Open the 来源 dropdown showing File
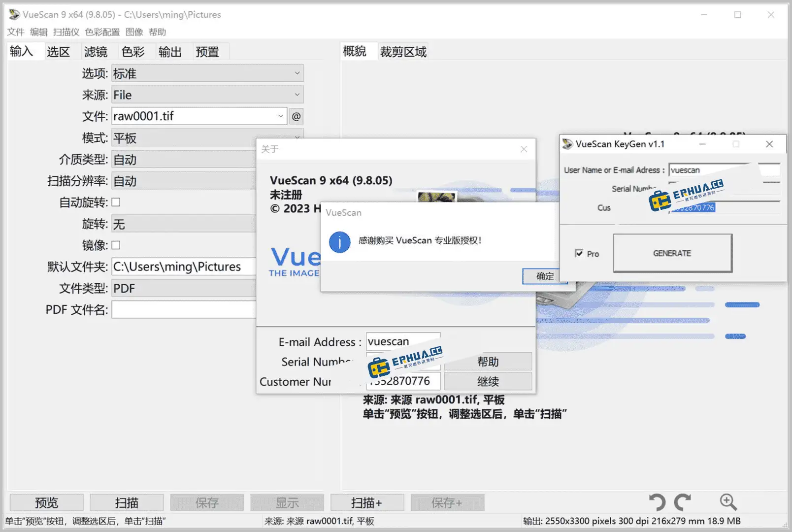 tap(207, 95)
